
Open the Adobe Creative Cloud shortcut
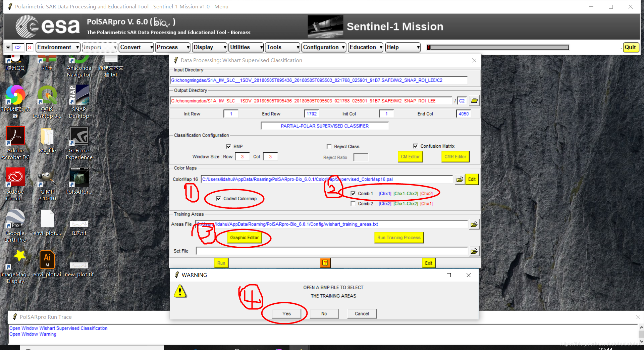(15, 184)
